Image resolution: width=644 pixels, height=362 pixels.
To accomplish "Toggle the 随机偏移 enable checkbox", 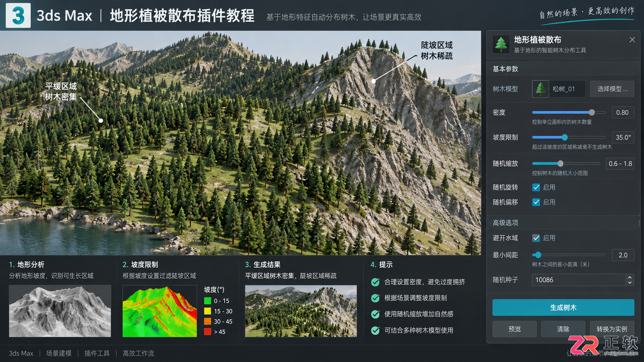I will (536, 202).
